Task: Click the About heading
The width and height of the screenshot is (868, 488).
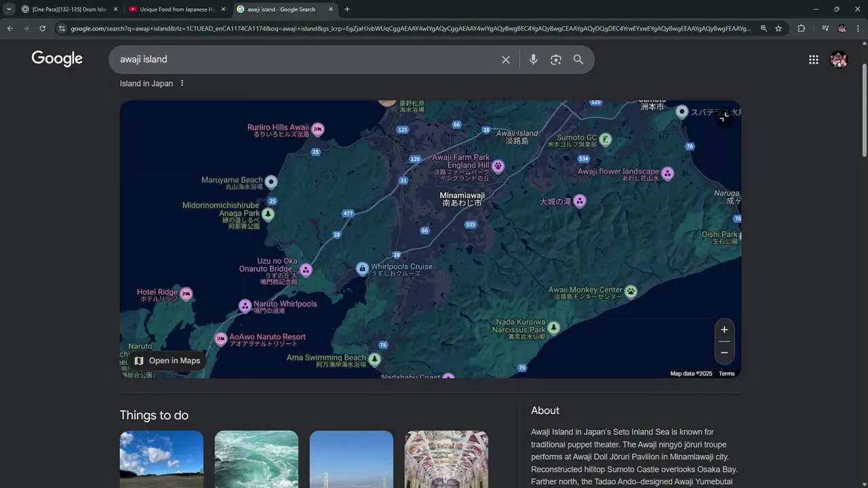Action: pyautogui.click(x=545, y=411)
